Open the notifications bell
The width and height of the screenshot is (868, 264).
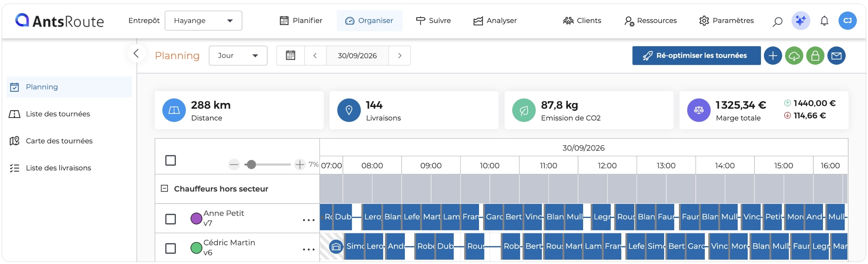tap(824, 21)
